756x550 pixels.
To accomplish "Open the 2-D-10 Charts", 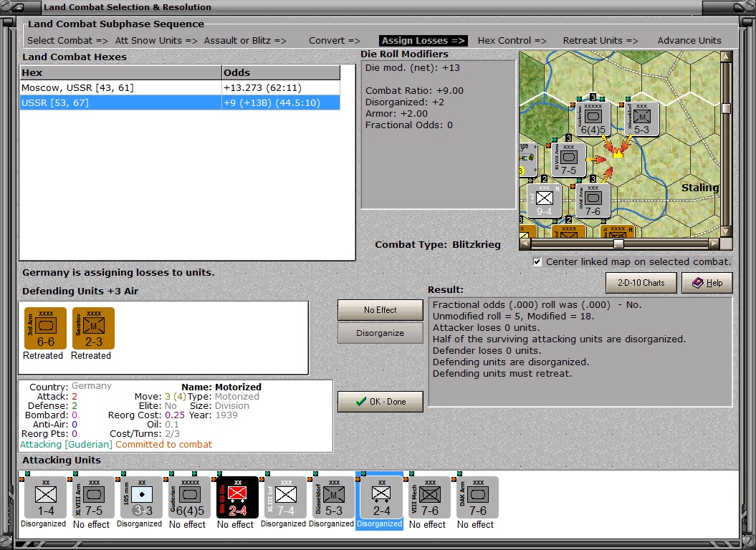I will (641, 283).
